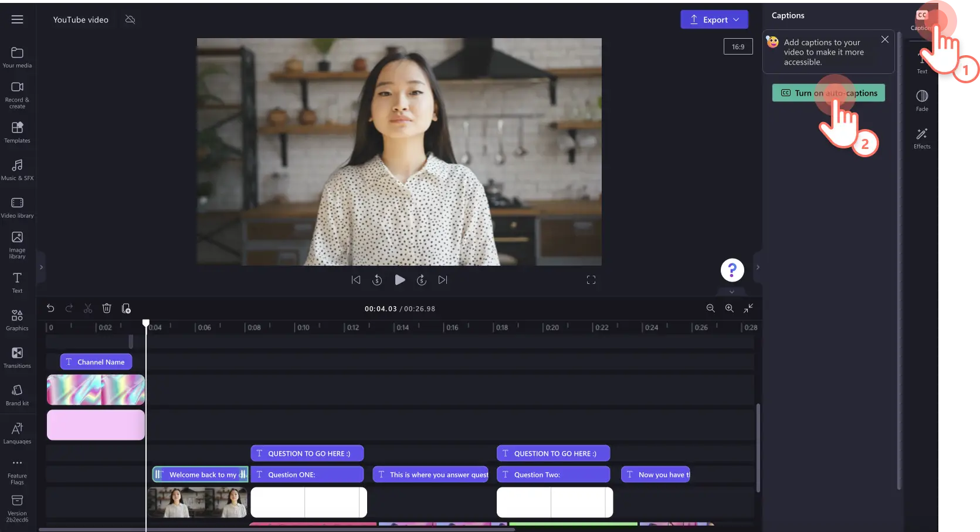This screenshot has height=532, width=980.
Task: Select the Channel Name text clip
Action: (96, 362)
